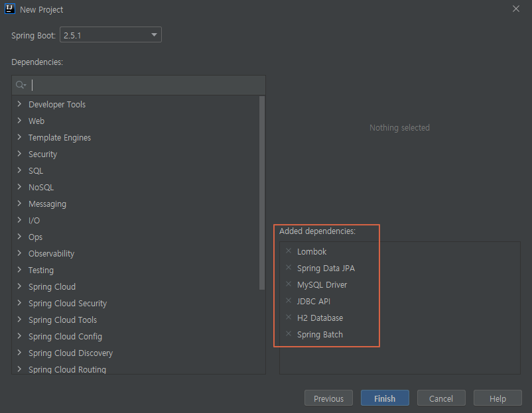Expand the Web category
This screenshot has height=413, width=532.
tap(19, 121)
